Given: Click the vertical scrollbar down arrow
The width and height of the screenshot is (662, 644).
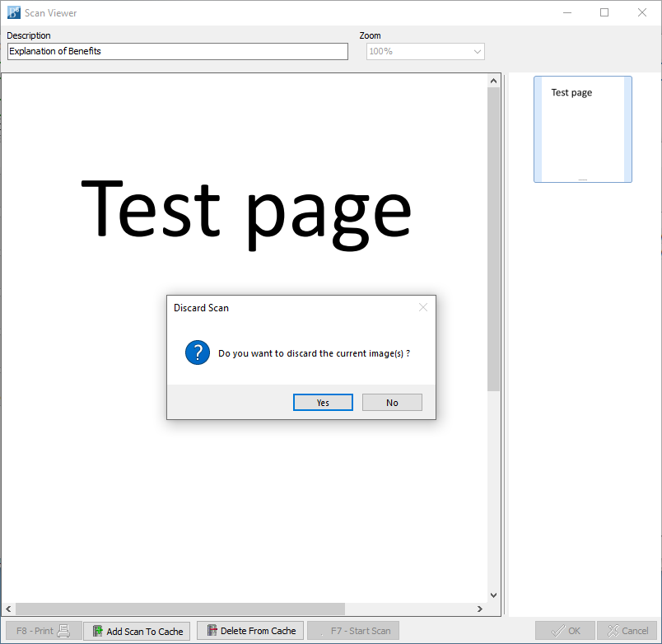Looking at the screenshot, I should pyautogui.click(x=493, y=594).
